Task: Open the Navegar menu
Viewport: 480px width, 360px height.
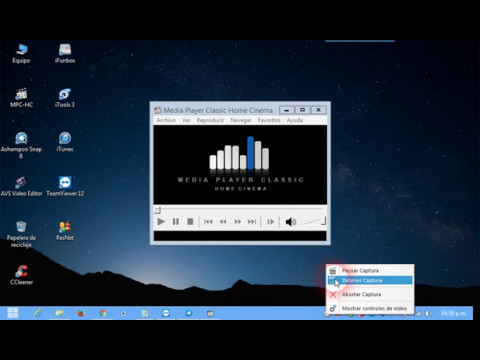Action: (x=241, y=120)
